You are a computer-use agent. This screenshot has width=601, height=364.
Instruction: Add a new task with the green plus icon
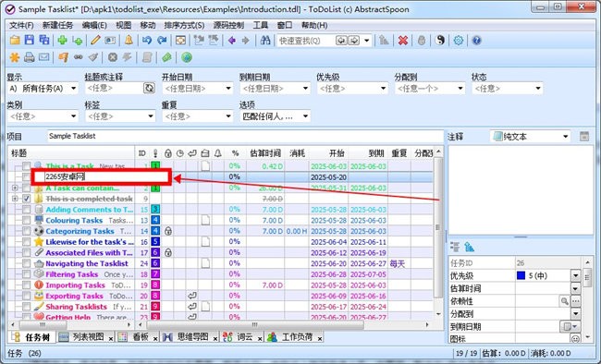62,41
